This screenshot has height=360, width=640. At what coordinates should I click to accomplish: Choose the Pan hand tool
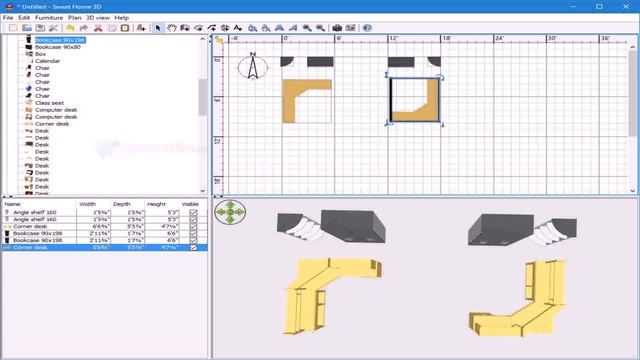[x=171, y=28]
